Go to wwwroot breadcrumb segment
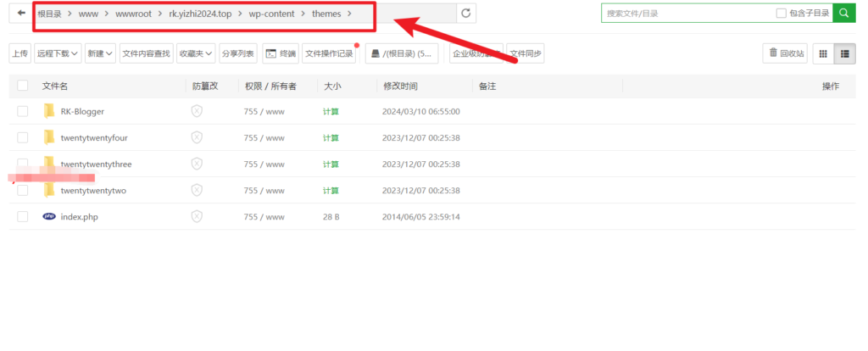 coord(133,14)
